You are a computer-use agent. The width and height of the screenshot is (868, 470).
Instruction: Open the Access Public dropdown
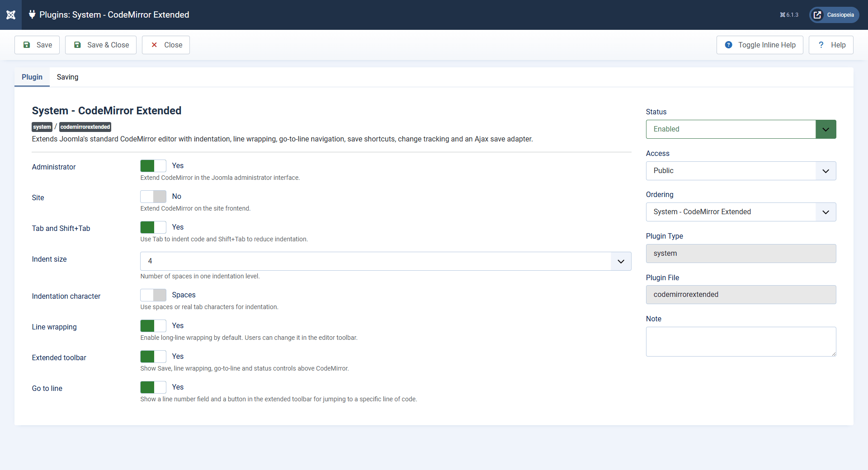[x=741, y=171]
